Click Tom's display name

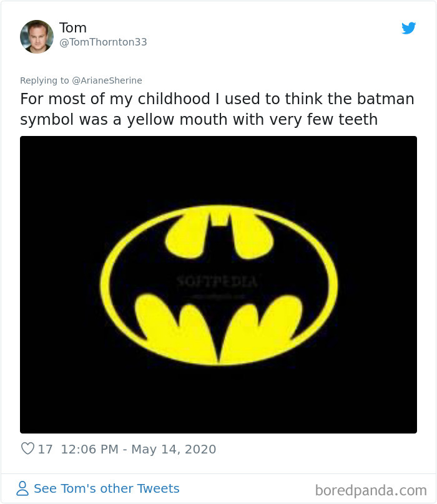[73, 27]
